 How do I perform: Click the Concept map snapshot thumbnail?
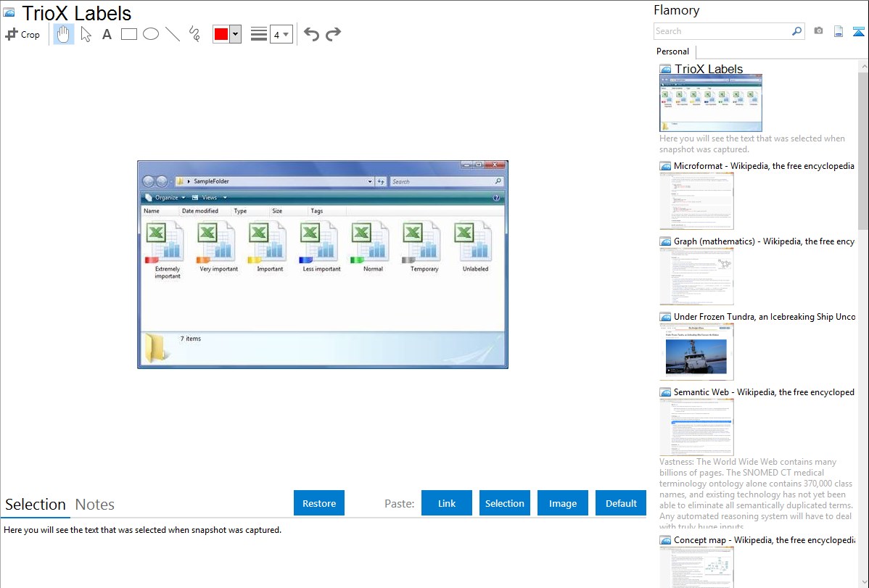coord(696,567)
